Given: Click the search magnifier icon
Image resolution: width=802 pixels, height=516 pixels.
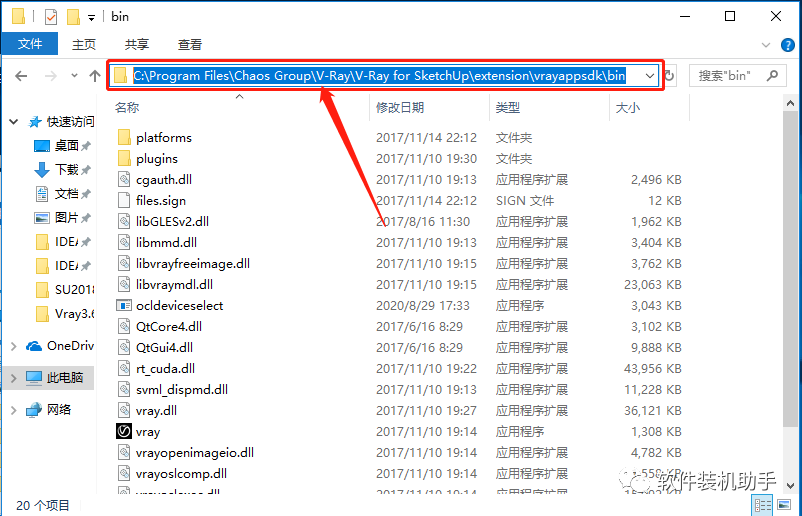Looking at the screenshot, I should click(772, 76).
